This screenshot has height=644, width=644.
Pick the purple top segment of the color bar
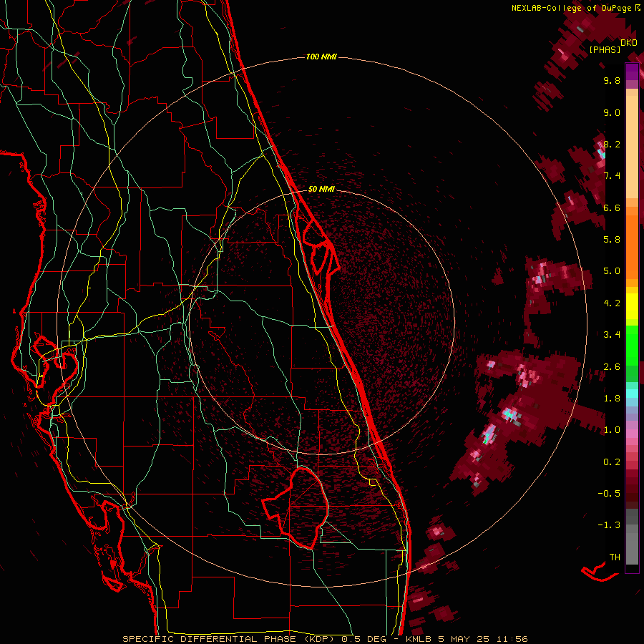pyautogui.click(x=632, y=72)
